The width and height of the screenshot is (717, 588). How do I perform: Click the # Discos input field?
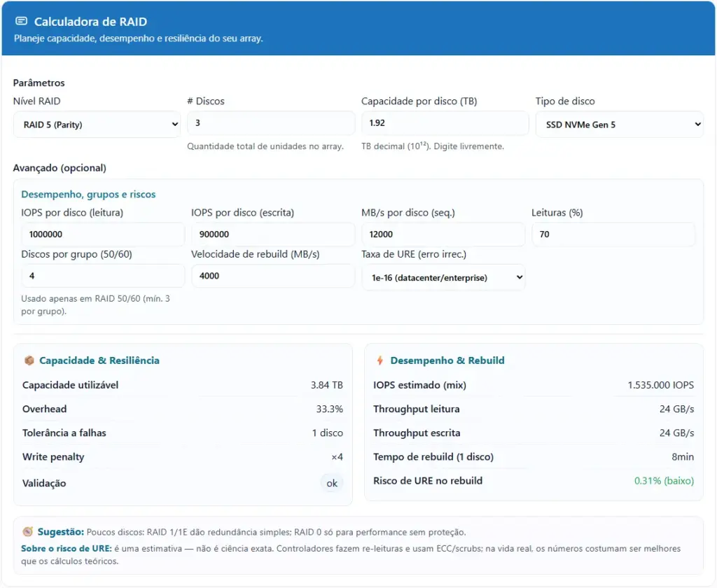click(x=271, y=123)
